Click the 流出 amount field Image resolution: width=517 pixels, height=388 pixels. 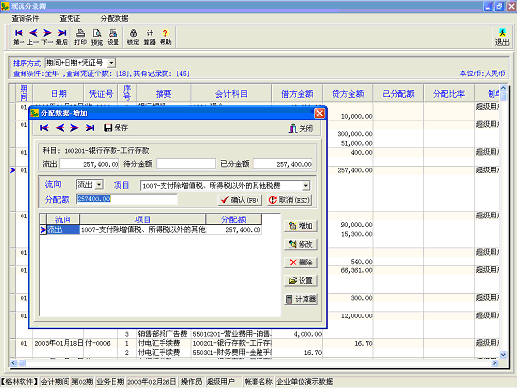pos(89,164)
